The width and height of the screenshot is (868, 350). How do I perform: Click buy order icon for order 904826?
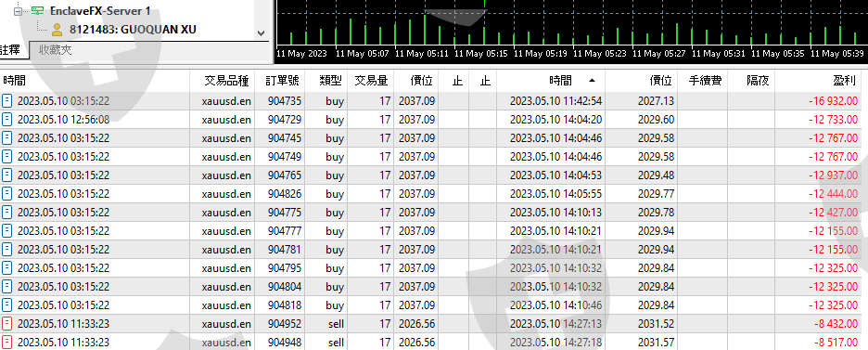coord(6,194)
